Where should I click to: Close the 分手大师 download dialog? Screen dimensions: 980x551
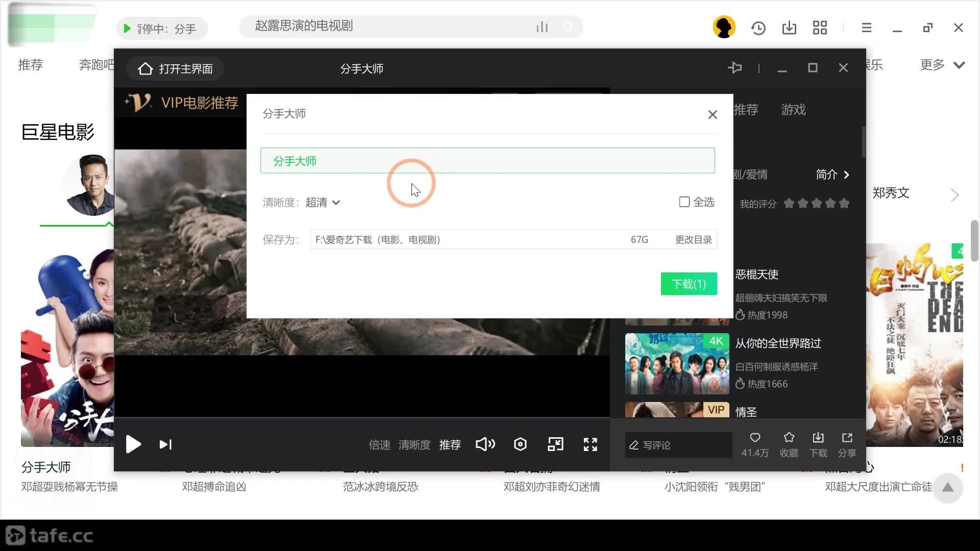(713, 115)
